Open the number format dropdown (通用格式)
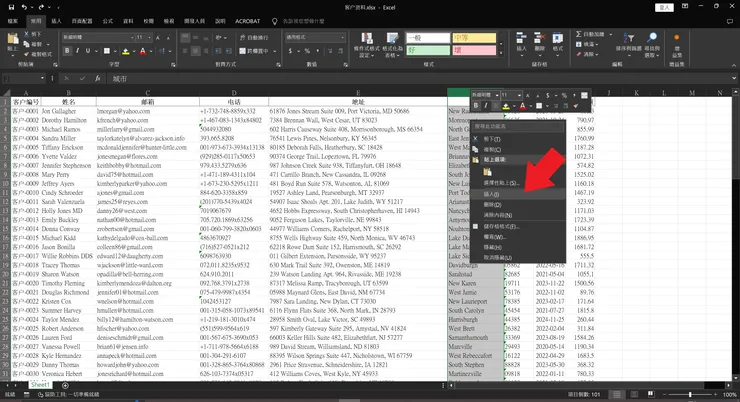The height and width of the screenshot is (402, 740). [343, 38]
